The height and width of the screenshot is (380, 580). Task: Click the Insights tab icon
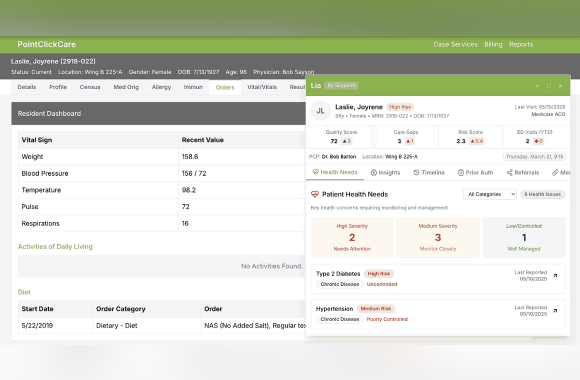374,173
